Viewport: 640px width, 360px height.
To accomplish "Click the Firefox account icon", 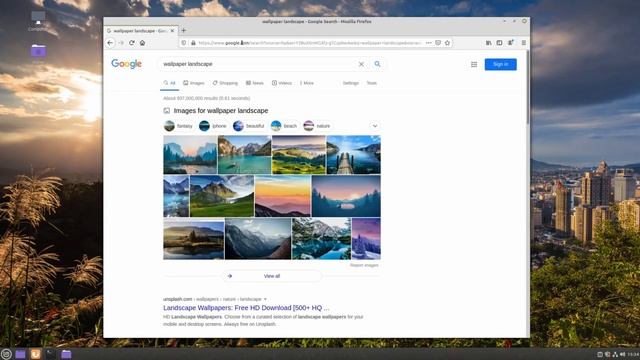I will [x=510, y=42].
